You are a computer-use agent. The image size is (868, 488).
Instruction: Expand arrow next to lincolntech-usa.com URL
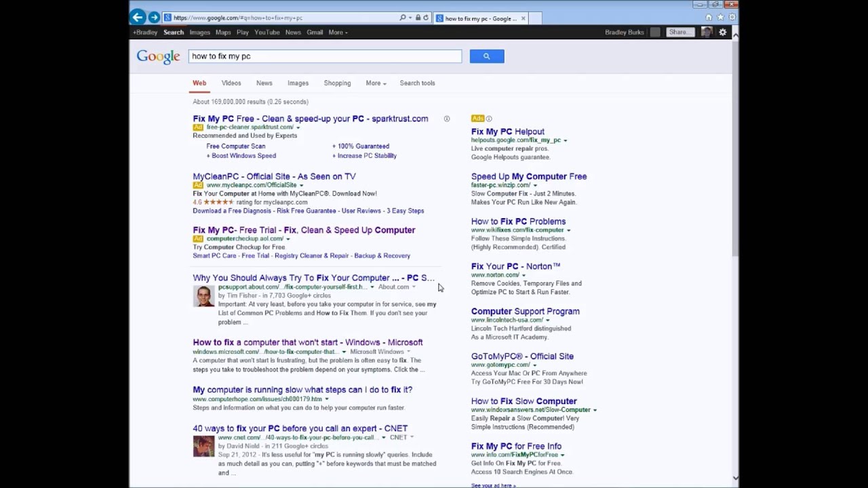[x=547, y=320]
